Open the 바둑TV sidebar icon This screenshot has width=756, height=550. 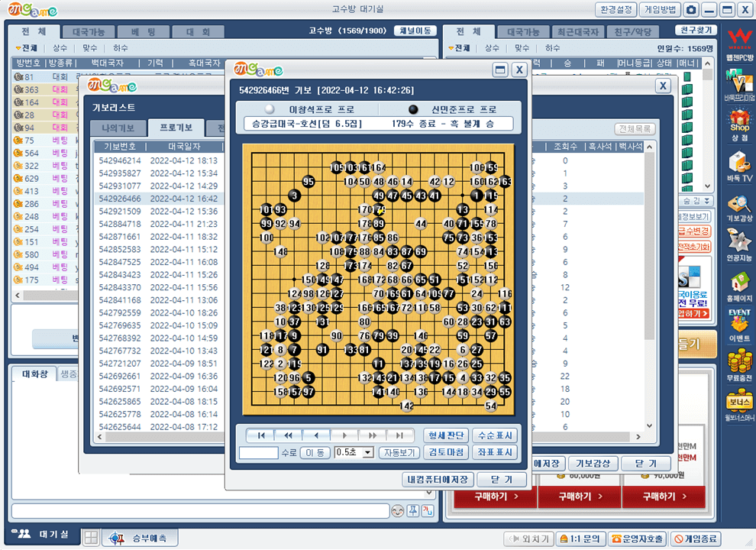pyautogui.click(x=740, y=167)
